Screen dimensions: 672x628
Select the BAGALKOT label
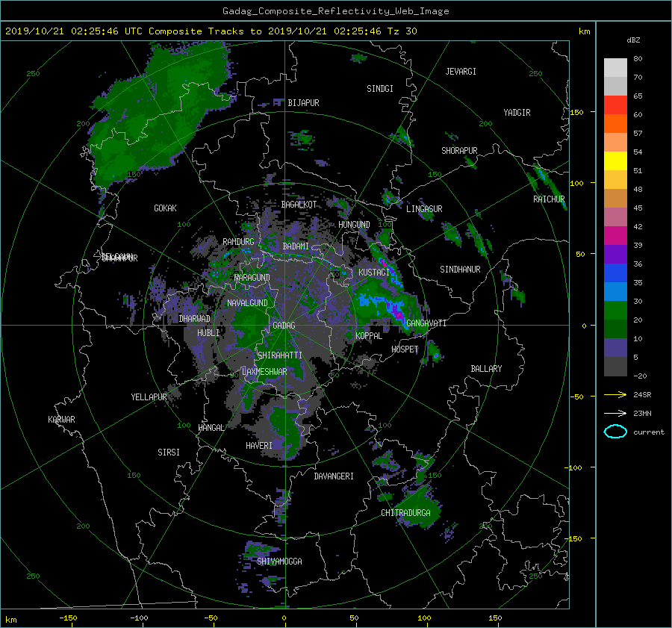click(x=299, y=205)
